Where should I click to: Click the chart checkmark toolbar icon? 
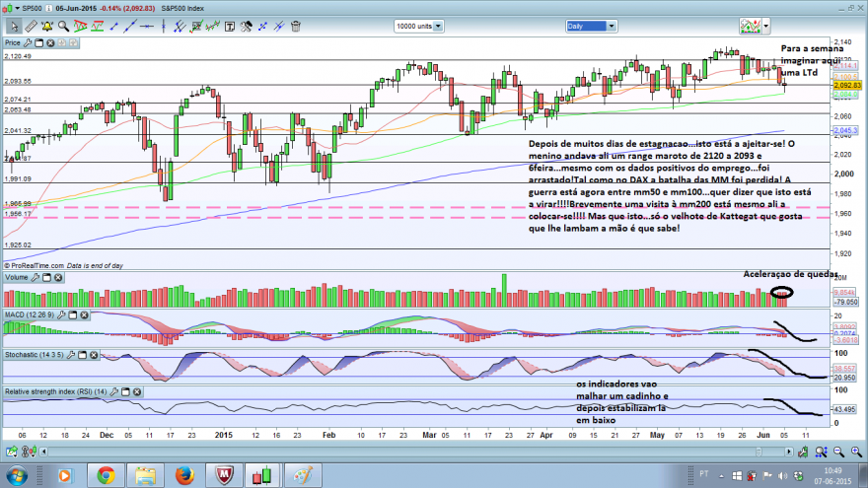point(196,26)
